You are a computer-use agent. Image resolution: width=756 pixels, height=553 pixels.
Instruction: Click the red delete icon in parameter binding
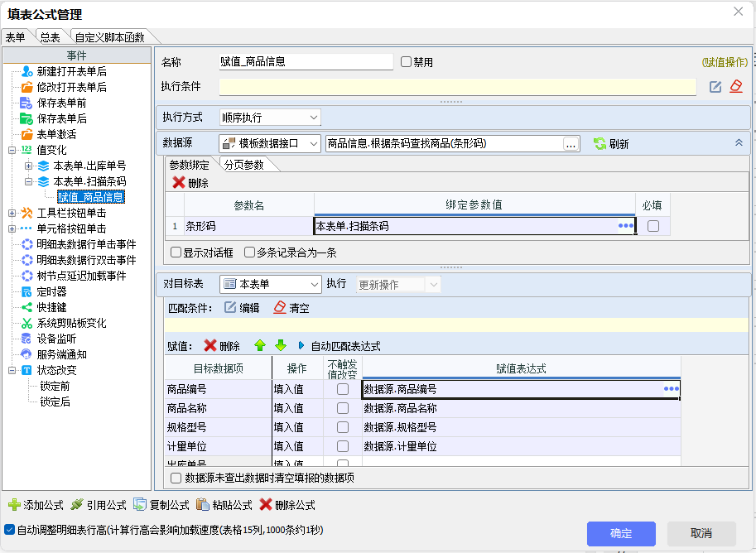[x=179, y=183]
